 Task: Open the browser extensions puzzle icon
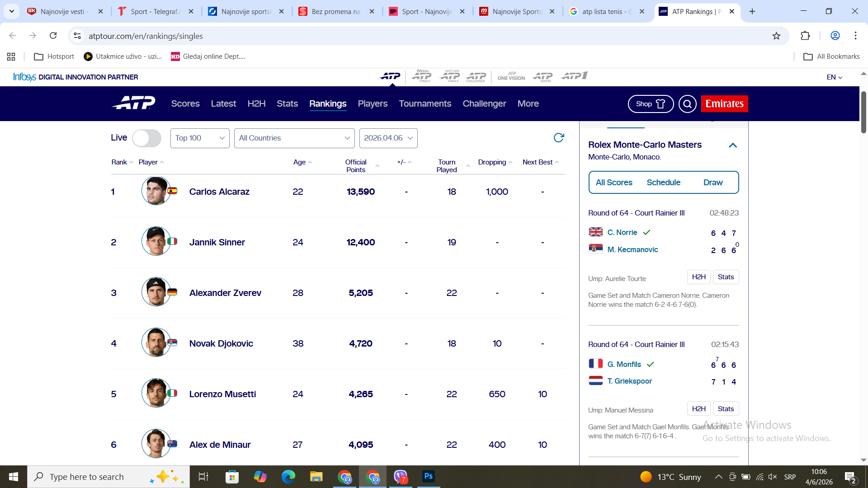point(805,36)
